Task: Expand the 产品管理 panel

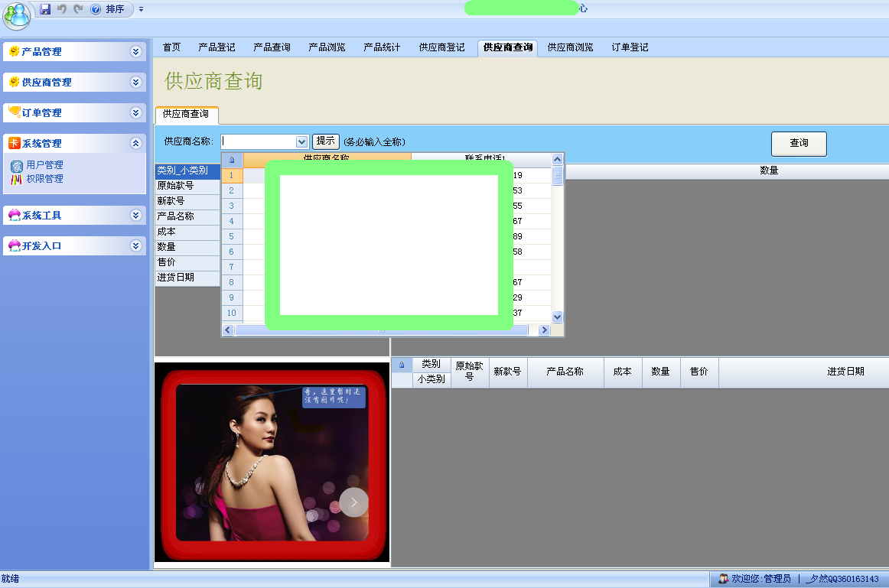Action: pyautogui.click(x=136, y=52)
